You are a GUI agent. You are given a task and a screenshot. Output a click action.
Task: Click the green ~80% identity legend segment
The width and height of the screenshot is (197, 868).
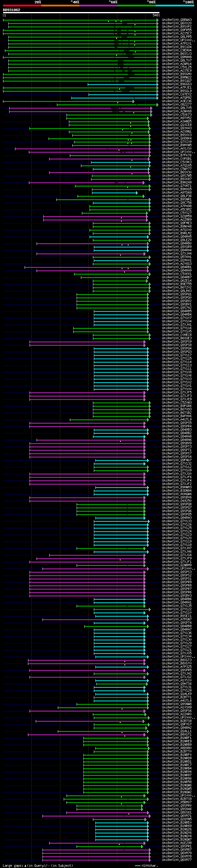point(137,6)
